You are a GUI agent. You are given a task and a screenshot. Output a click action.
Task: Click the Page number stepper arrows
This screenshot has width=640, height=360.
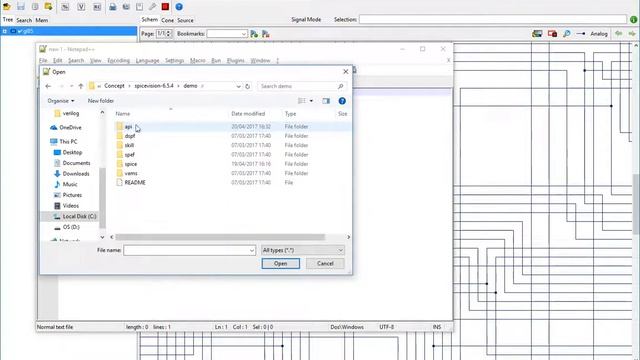click(x=169, y=34)
